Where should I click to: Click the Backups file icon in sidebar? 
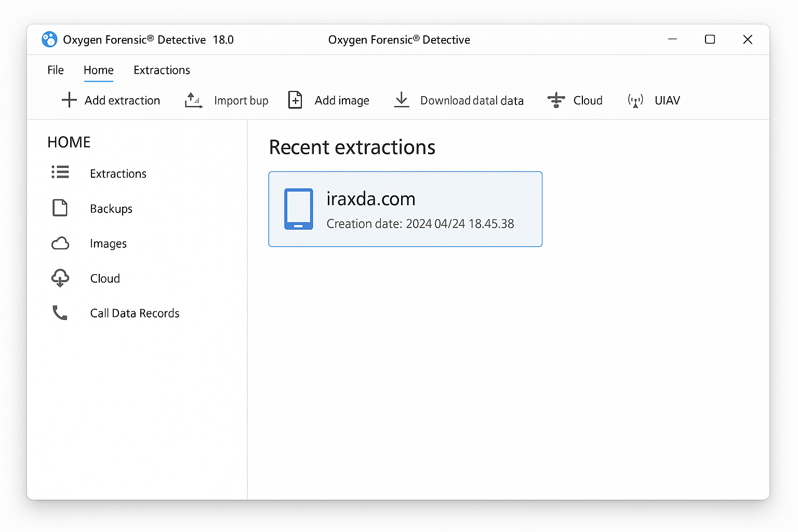pos(60,208)
